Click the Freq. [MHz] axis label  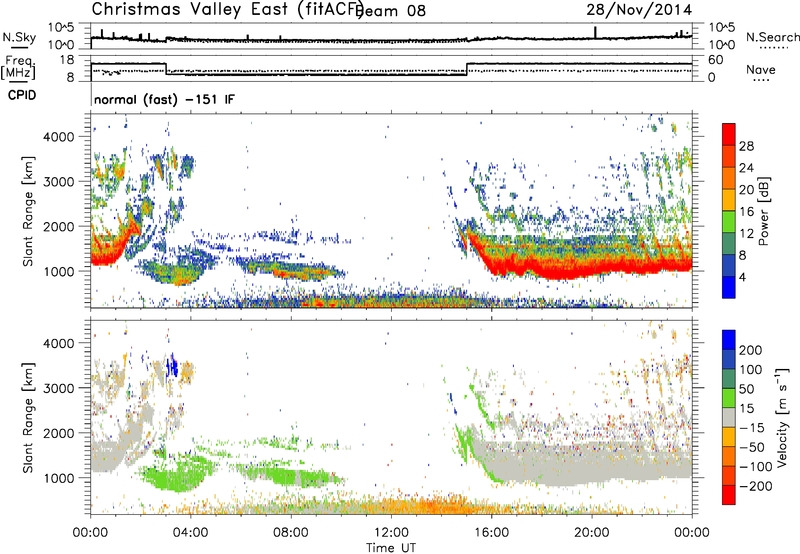click(x=18, y=67)
